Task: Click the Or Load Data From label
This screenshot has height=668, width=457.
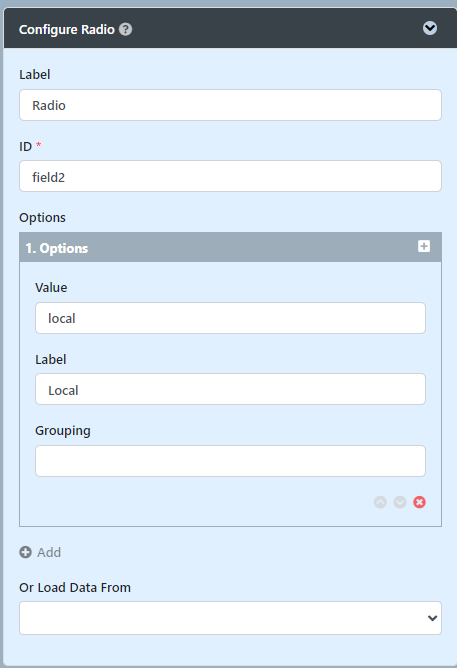Action: (x=75, y=587)
